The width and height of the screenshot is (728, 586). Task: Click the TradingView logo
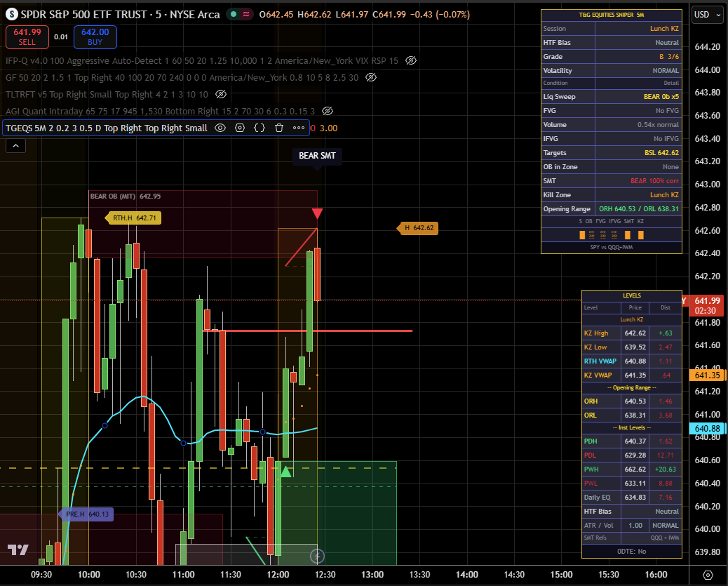click(x=18, y=550)
